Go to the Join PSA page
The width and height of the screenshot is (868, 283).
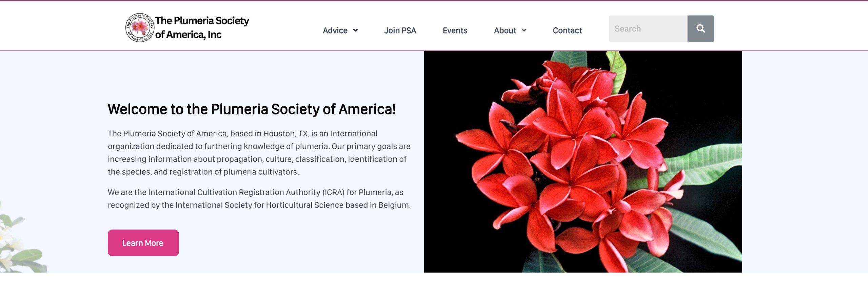[400, 30]
